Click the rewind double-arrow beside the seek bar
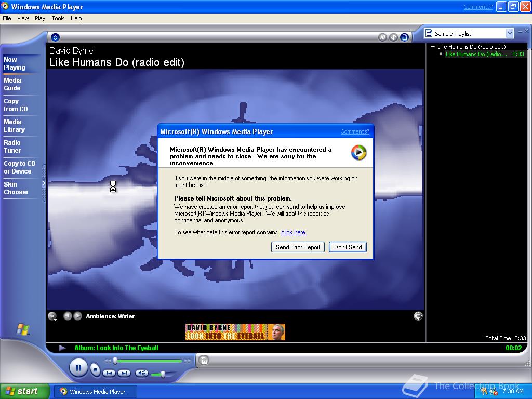Screen dimensions: 532x399 pos(107,361)
